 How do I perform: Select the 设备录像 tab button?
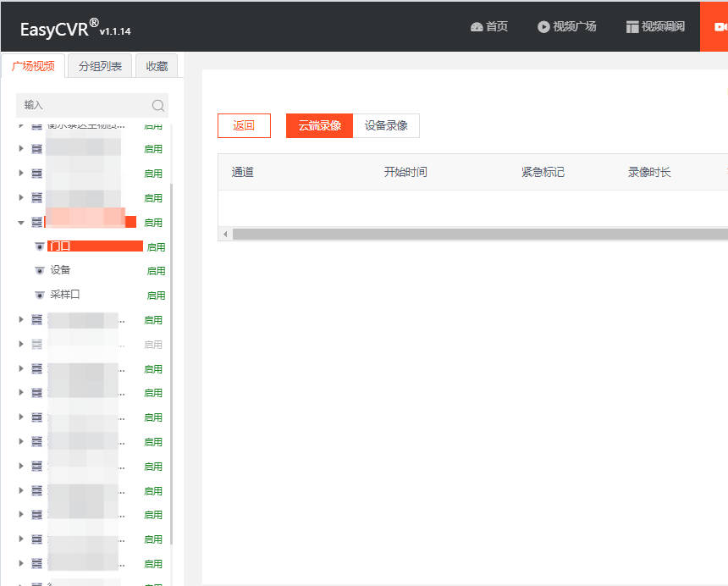tap(386, 125)
